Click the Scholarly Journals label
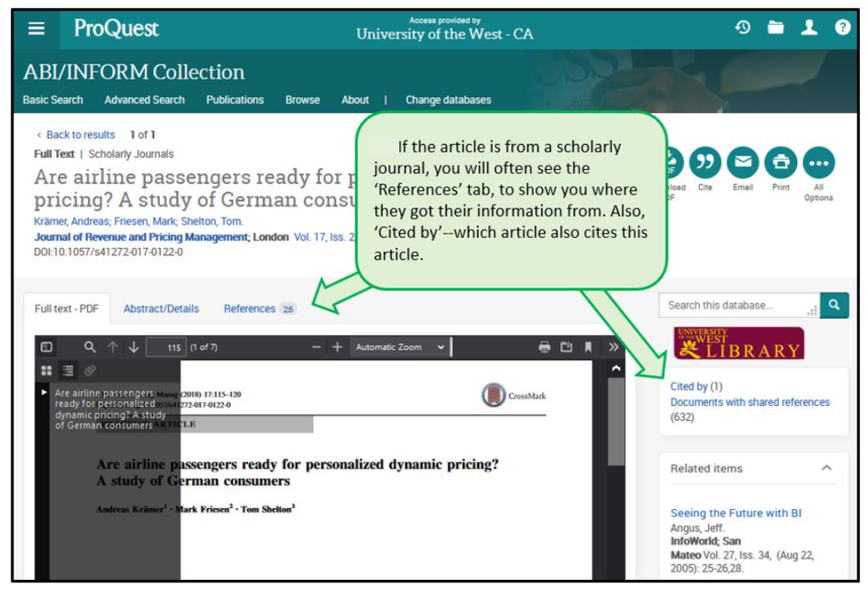868x589 pixels. (131, 154)
